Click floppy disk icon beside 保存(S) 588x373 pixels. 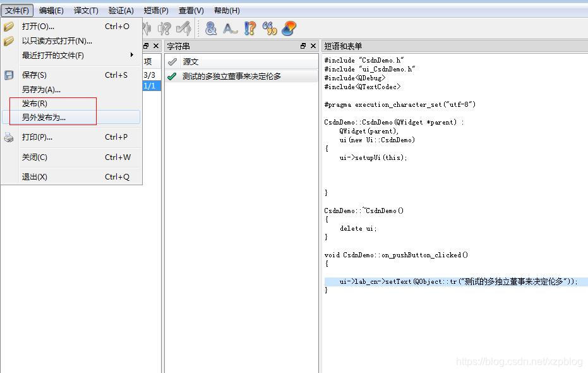click(x=9, y=75)
